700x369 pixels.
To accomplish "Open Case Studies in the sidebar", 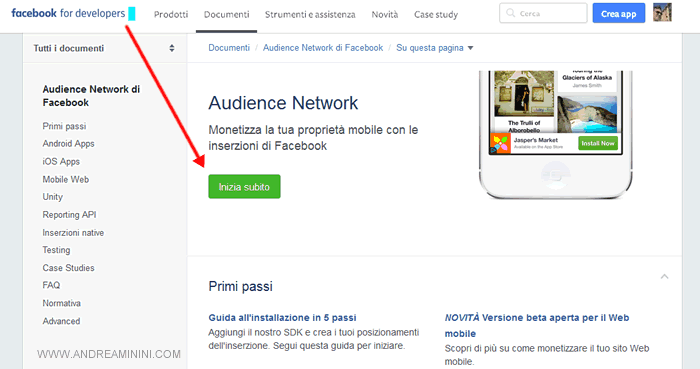I will tap(68, 268).
